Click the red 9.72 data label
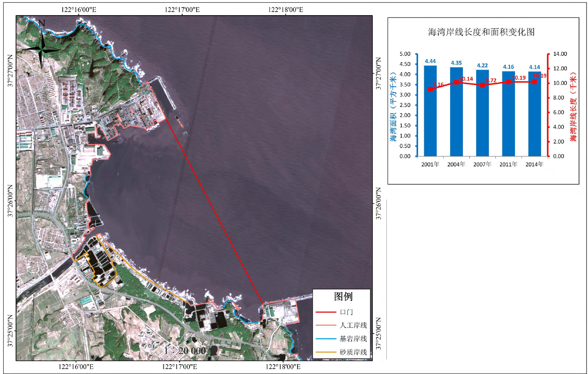The width and height of the screenshot is (588, 374). (x=491, y=80)
